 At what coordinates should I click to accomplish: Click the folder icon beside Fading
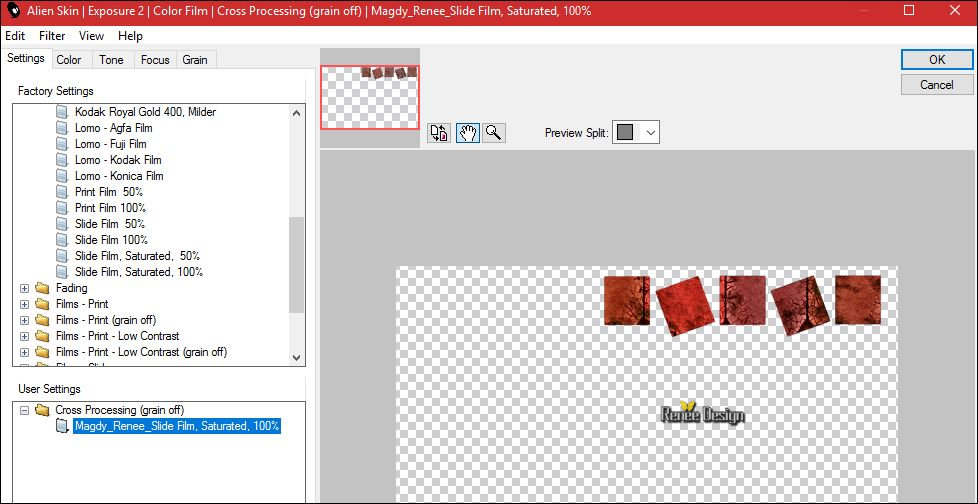42,288
